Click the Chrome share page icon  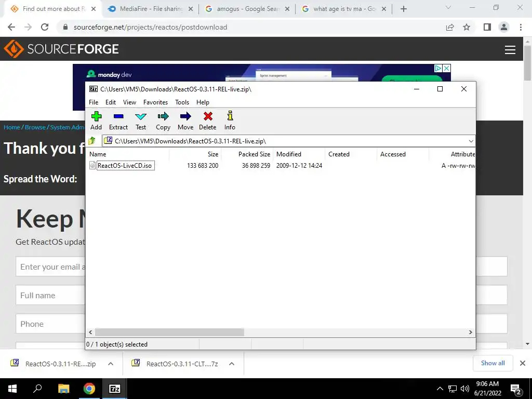[x=450, y=27]
